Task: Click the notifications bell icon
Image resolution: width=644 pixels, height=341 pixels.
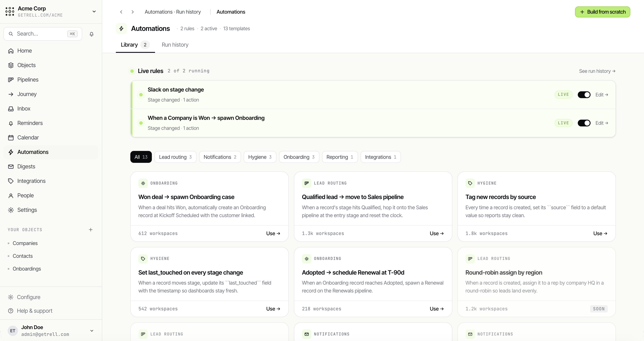Action: click(92, 34)
